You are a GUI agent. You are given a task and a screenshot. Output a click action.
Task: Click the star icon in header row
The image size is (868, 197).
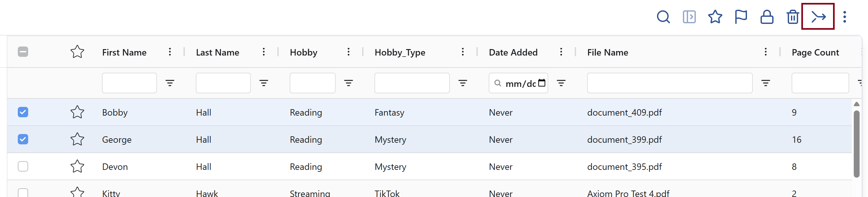[77, 52]
